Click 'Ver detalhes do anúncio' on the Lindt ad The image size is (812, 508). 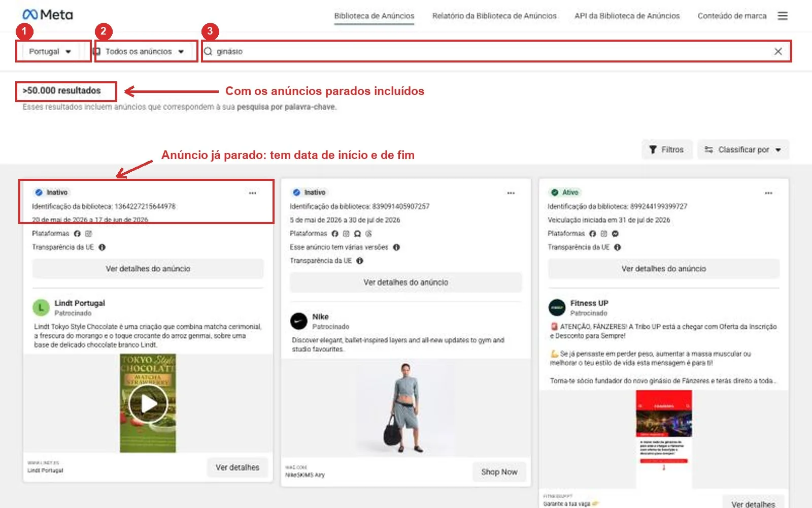point(148,269)
